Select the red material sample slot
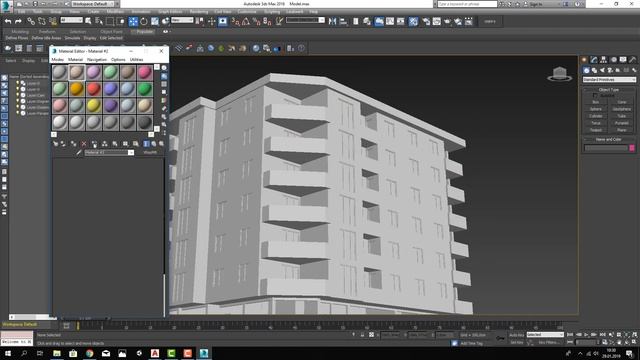Screen dimensions: 640x360 point(93,89)
